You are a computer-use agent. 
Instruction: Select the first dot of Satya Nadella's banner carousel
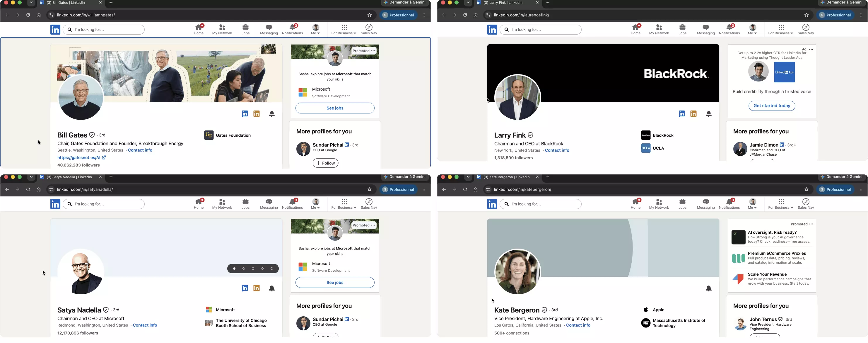click(x=234, y=269)
